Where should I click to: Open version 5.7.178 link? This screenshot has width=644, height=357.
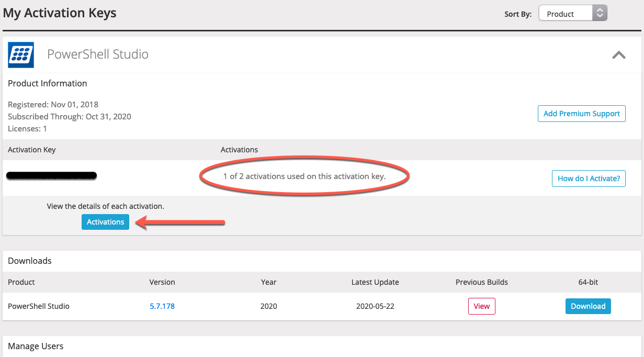(162, 306)
